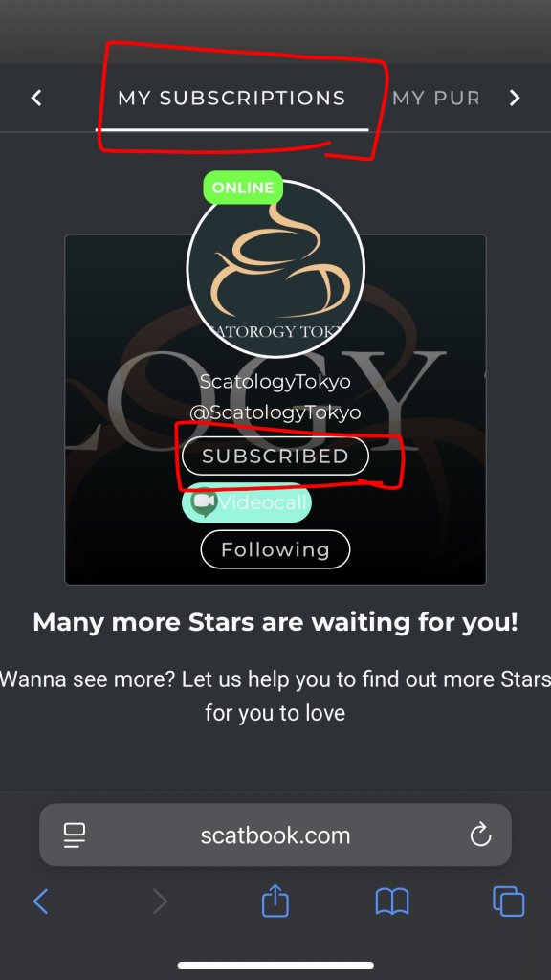Select the MY SUBSCRIPTIONS tab
Viewport: 551px width, 980px height.
(231, 99)
